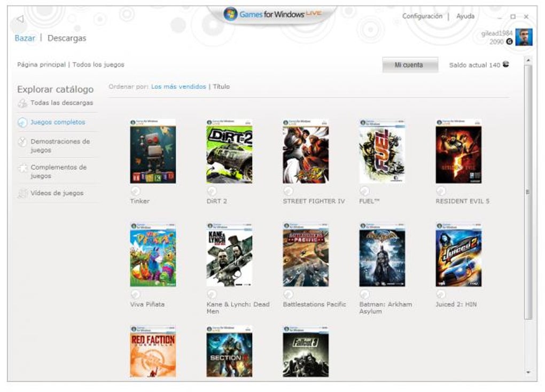
Task: Open the FUEL game cover
Action: click(x=383, y=152)
